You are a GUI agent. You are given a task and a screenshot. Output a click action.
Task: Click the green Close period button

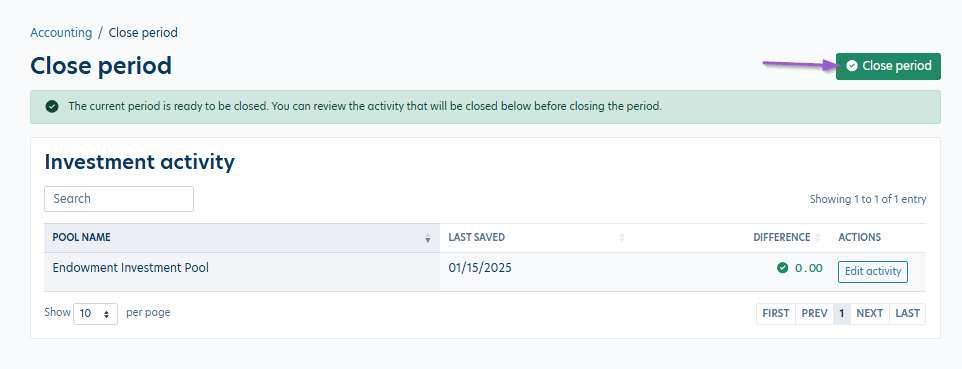888,66
